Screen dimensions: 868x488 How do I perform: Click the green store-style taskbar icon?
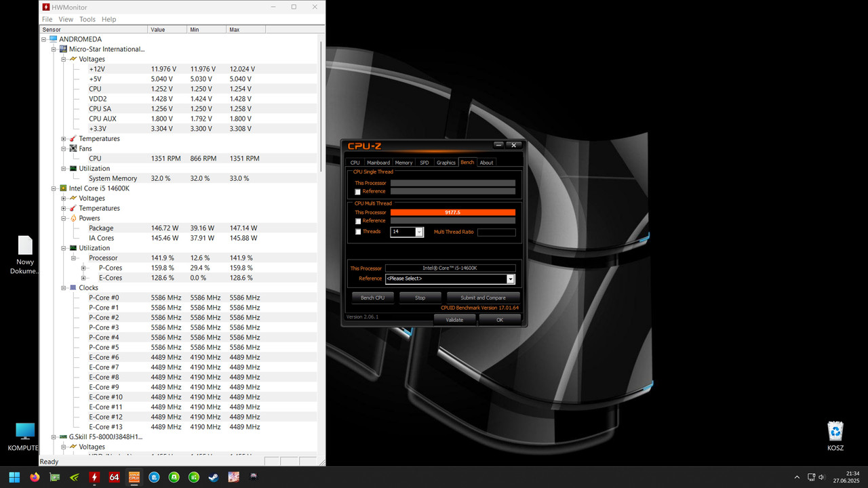click(x=174, y=476)
